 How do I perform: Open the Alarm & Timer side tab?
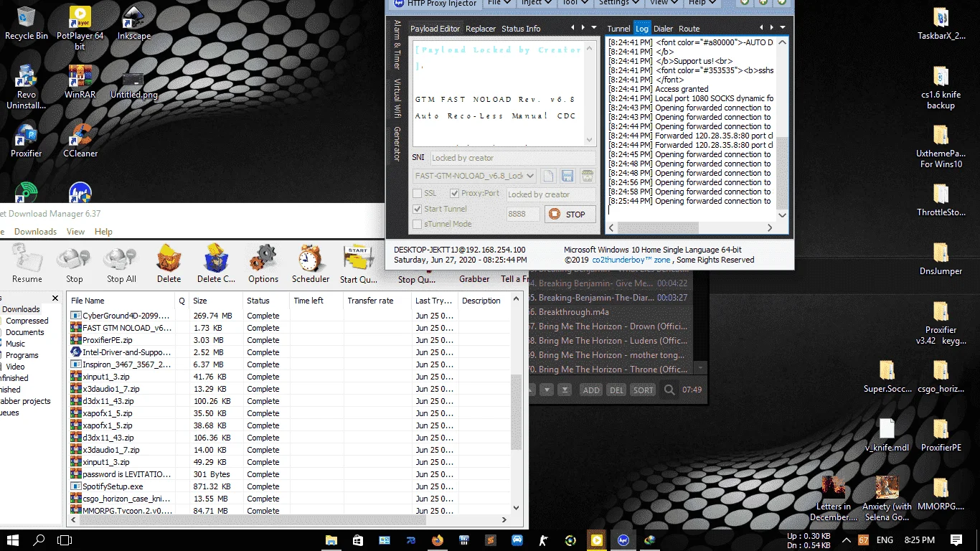[396, 44]
